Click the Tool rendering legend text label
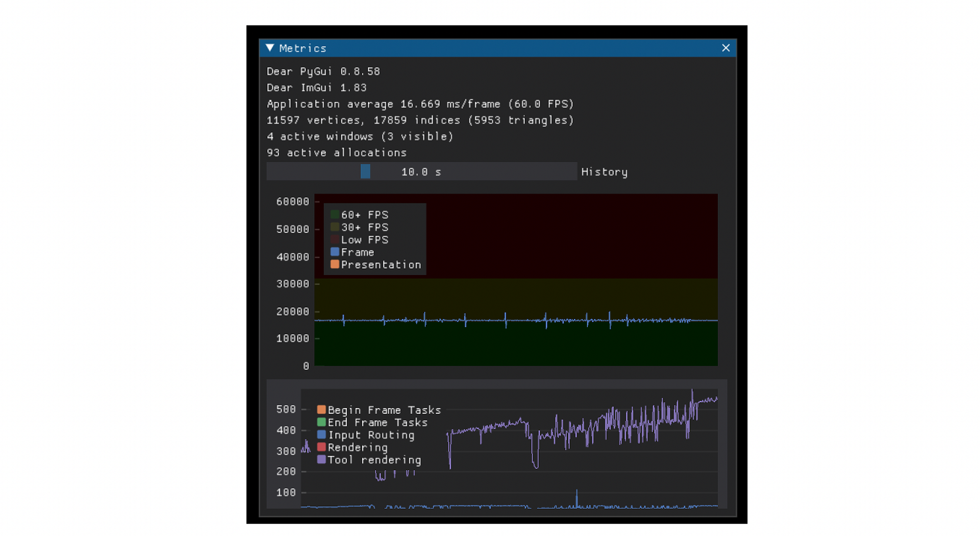Viewport: 980px width, 536px height. pyautogui.click(x=374, y=460)
